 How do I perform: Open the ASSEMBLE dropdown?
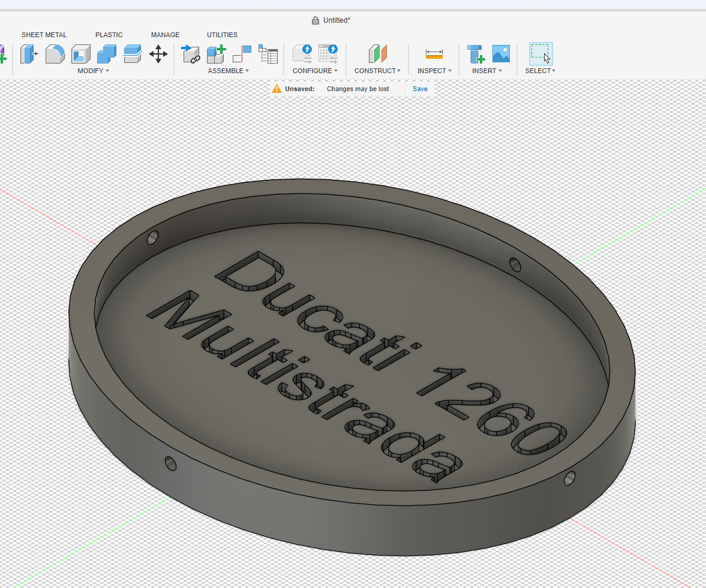tap(228, 71)
